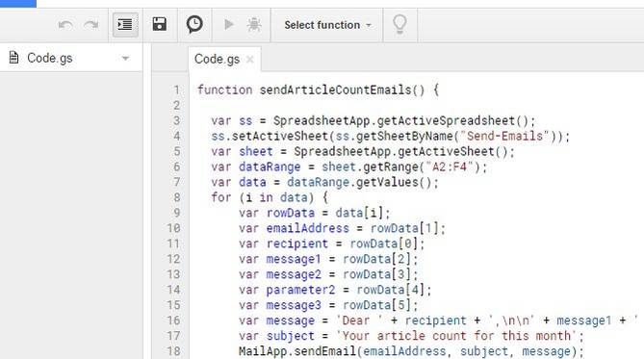Open current project's triggers clock icon
The height and width of the screenshot is (359, 644).
(194, 24)
